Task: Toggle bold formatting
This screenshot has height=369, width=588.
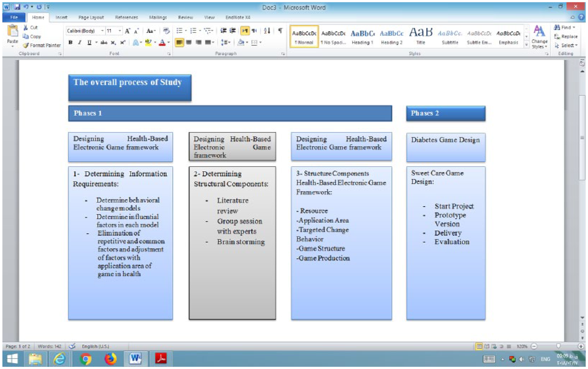Action: point(70,42)
